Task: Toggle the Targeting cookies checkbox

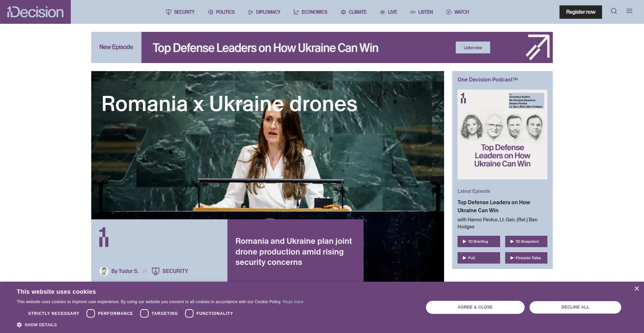Action: tap(144, 313)
